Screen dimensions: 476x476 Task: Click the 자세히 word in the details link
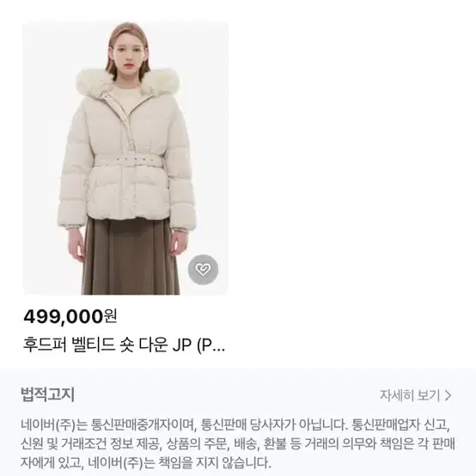click(397, 395)
